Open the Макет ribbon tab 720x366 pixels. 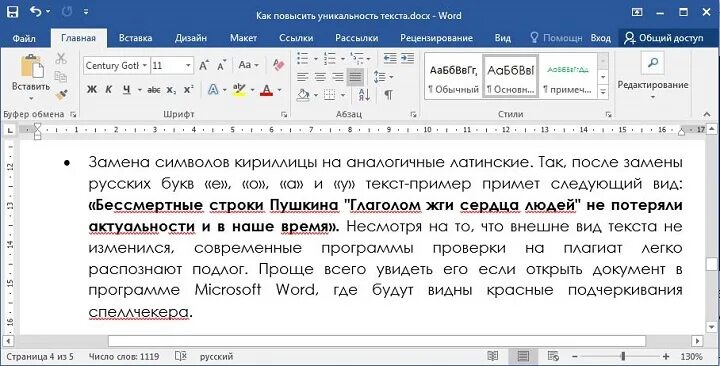click(x=243, y=38)
